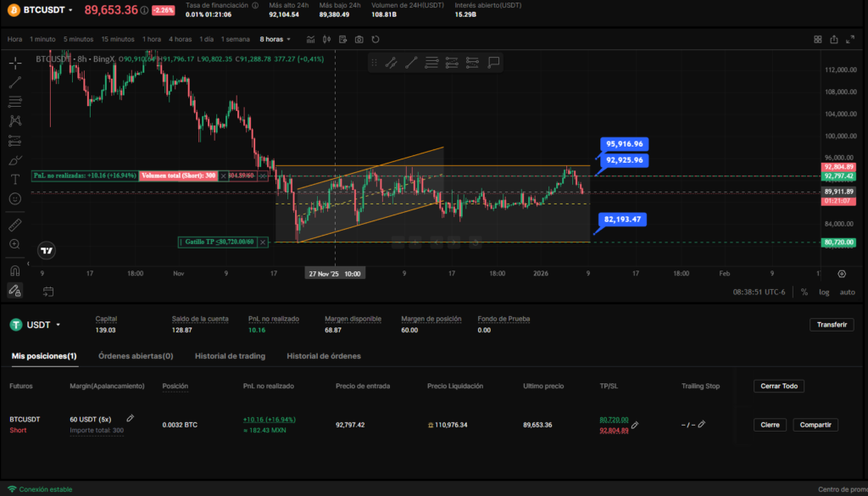Toggle magnet mode for drawings

tap(15, 270)
